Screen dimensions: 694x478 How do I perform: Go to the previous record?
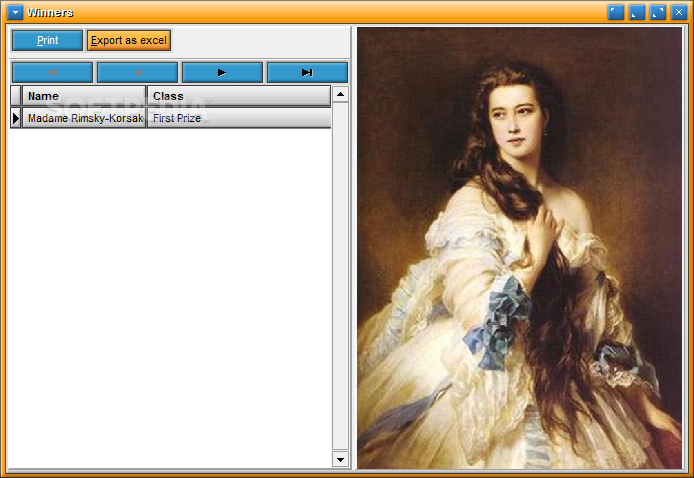click(137, 73)
